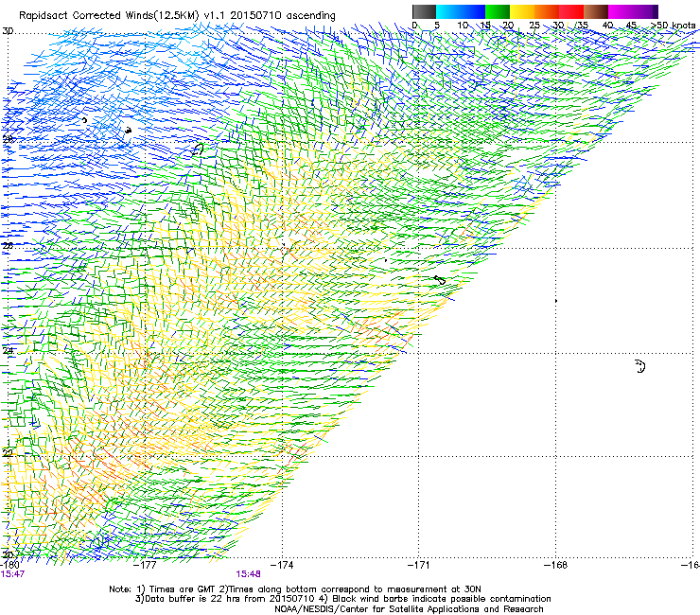Click the magenta 40–45 knots color segment

621,11
